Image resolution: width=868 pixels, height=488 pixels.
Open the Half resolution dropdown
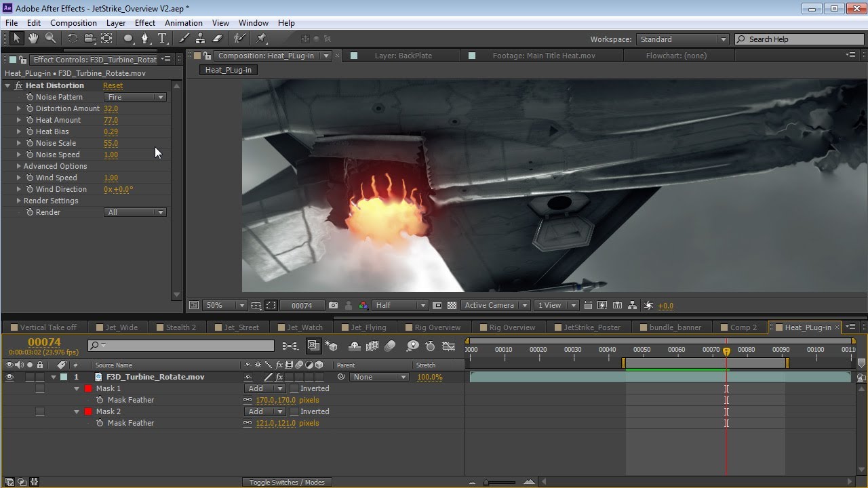(400, 306)
